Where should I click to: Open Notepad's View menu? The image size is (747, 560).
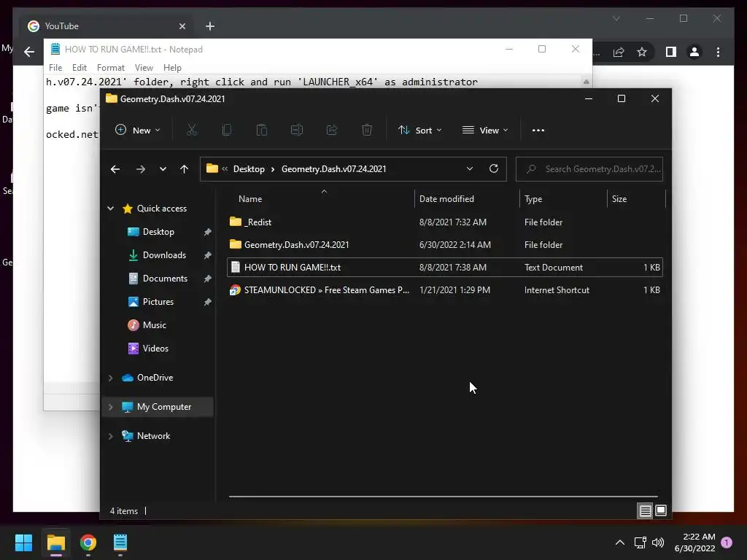144,68
